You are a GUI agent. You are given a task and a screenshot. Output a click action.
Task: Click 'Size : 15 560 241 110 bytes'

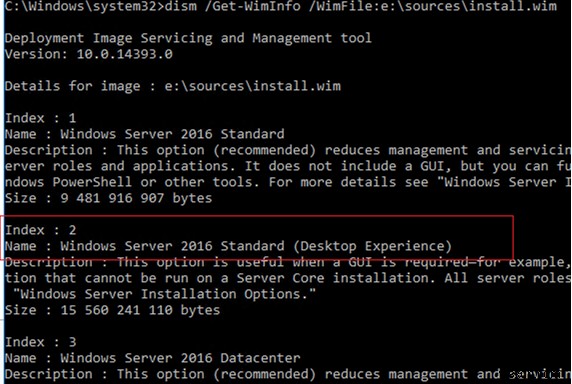pos(112,310)
